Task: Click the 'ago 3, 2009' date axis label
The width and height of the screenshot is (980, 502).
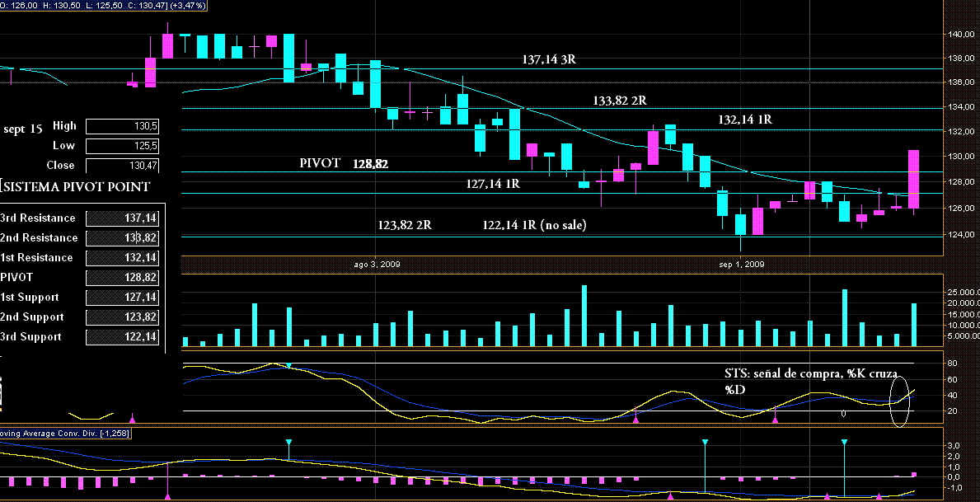Action: coord(377,265)
